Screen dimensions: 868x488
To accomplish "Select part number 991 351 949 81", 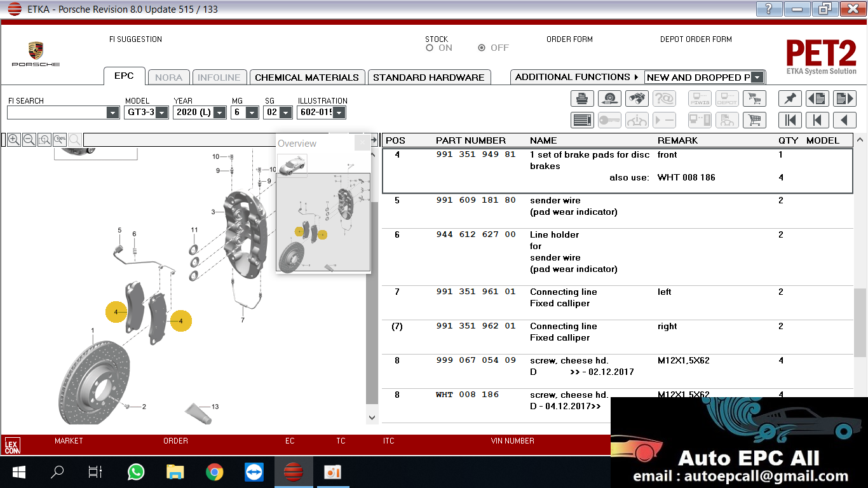I will [476, 154].
